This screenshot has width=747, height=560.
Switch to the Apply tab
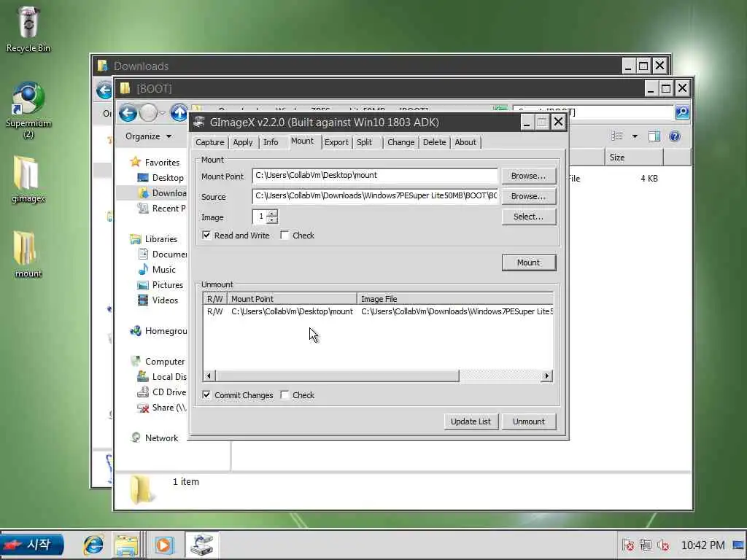point(242,142)
